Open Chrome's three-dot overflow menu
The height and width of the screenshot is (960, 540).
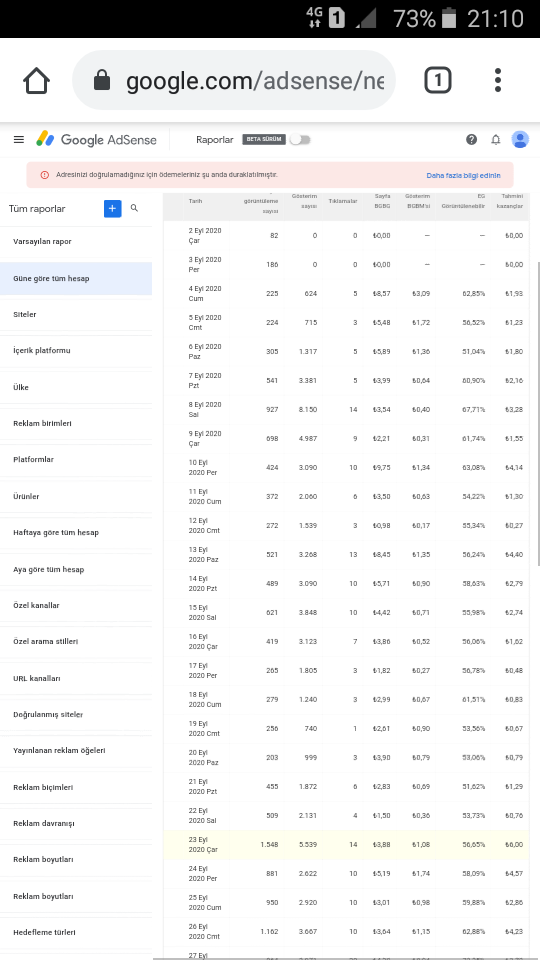click(498, 80)
